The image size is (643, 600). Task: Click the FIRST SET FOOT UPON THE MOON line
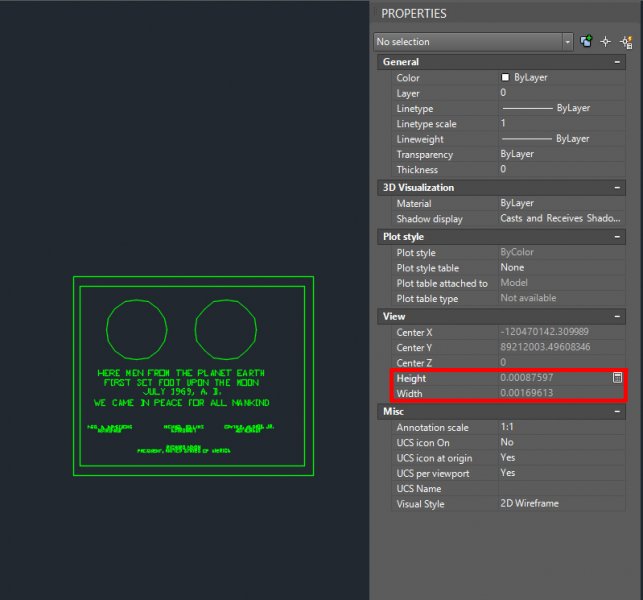[181, 383]
